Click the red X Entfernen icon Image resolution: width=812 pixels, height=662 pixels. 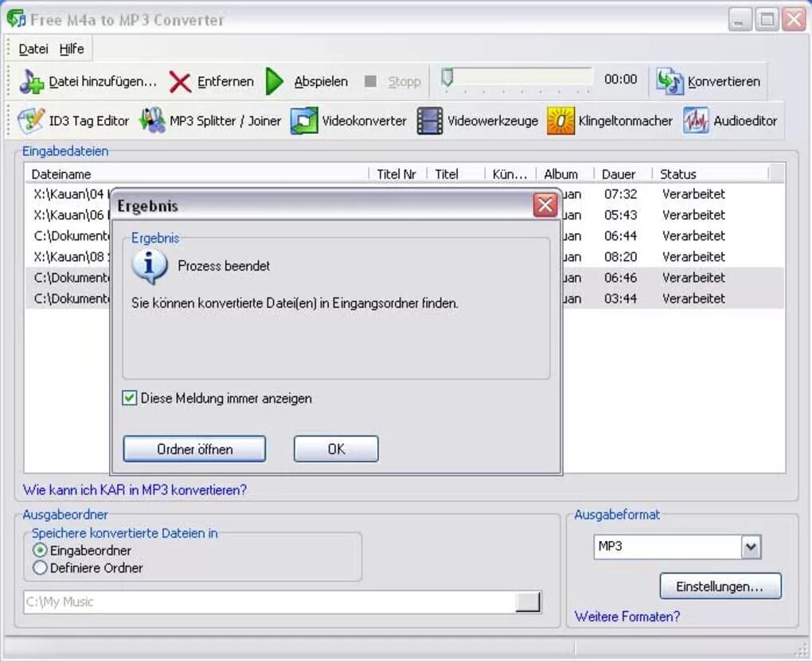tap(180, 82)
